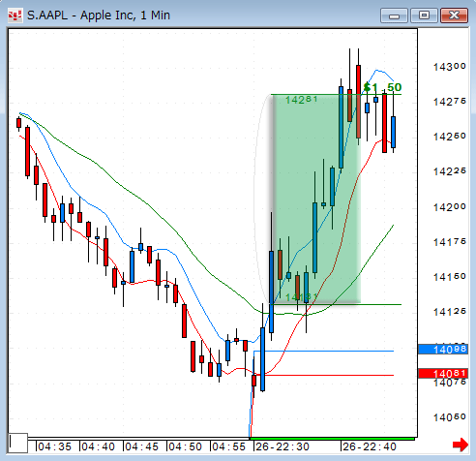Click the 14300 price axis label
Viewport: 476px width, 461px height.
[450, 67]
